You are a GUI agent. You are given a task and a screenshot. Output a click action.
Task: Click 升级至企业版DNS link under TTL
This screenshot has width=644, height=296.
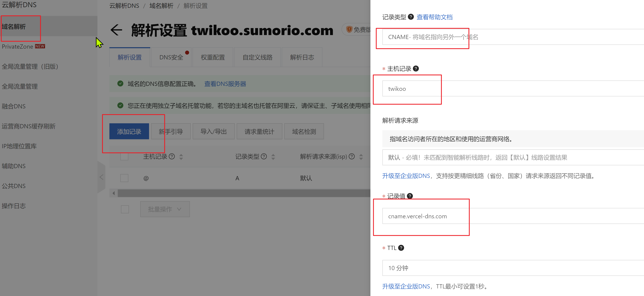tap(406, 286)
